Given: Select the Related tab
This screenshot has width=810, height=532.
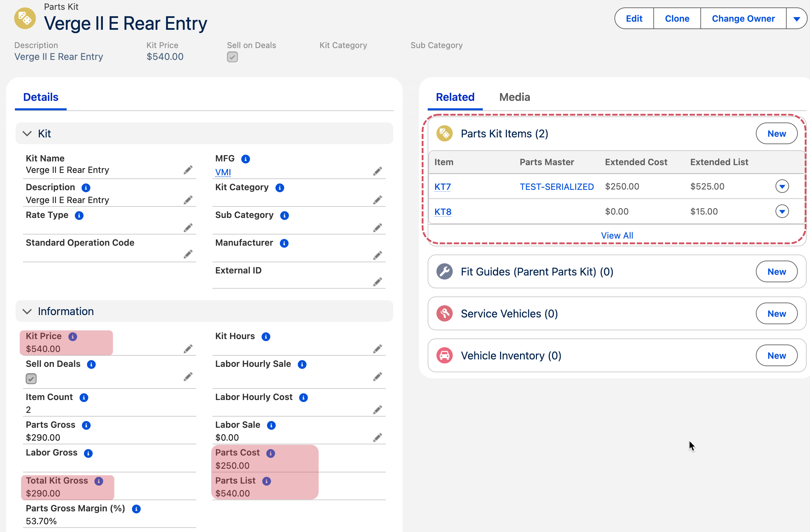Looking at the screenshot, I should pos(455,97).
